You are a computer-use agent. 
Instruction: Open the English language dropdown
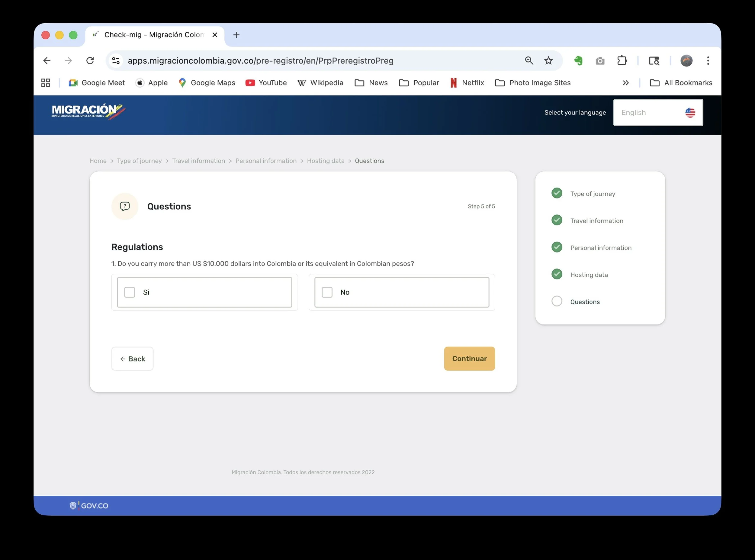[x=658, y=113]
